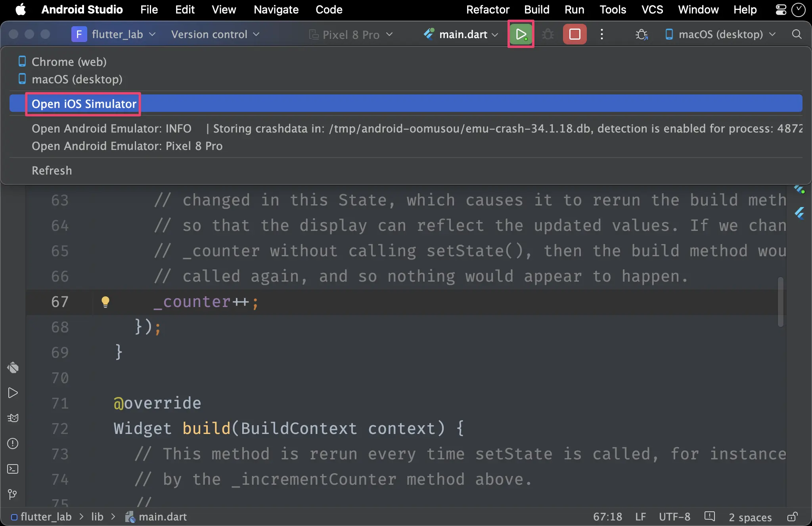
Task: Open the Tools menu
Action: (x=613, y=10)
